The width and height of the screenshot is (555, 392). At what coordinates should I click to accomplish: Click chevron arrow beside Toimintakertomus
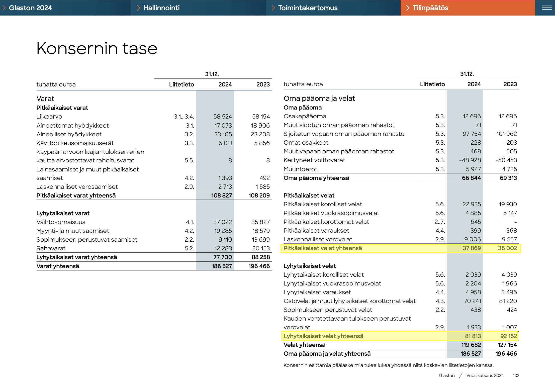pos(273,8)
